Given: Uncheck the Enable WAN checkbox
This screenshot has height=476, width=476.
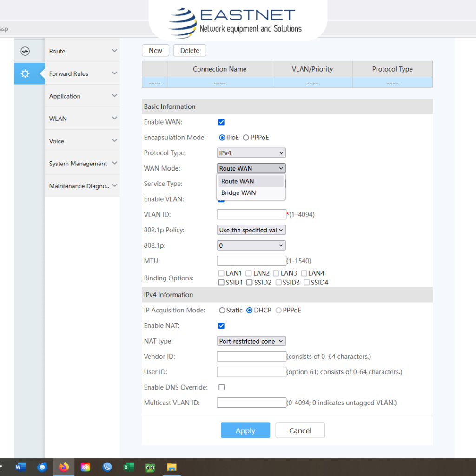Looking at the screenshot, I should 221,122.
